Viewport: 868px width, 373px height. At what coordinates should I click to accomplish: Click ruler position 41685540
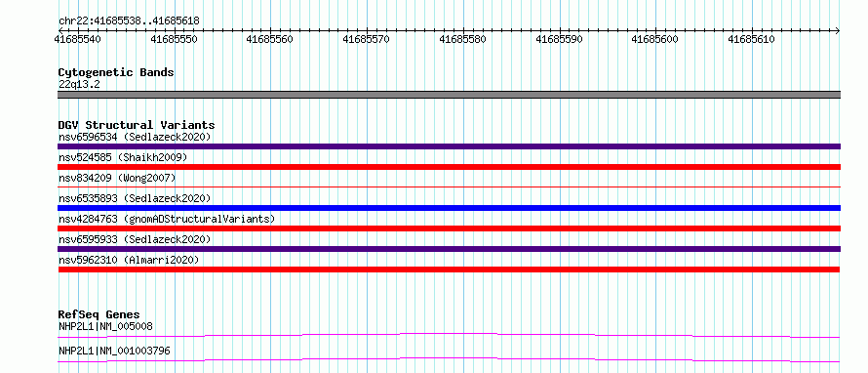77,39
